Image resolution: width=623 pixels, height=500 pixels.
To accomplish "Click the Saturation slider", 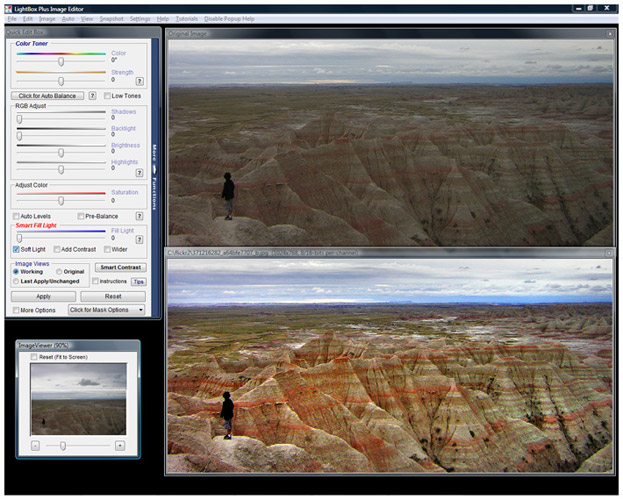I will (61, 199).
